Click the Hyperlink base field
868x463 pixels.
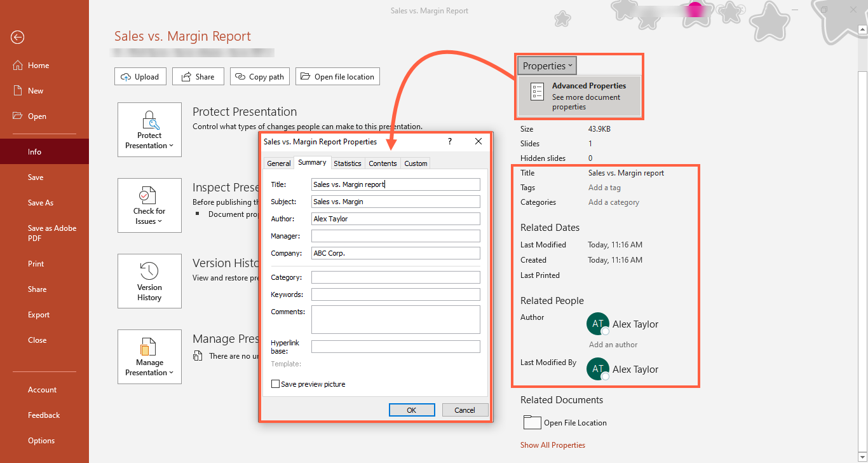pyautogui.click(x=395, y=347)
